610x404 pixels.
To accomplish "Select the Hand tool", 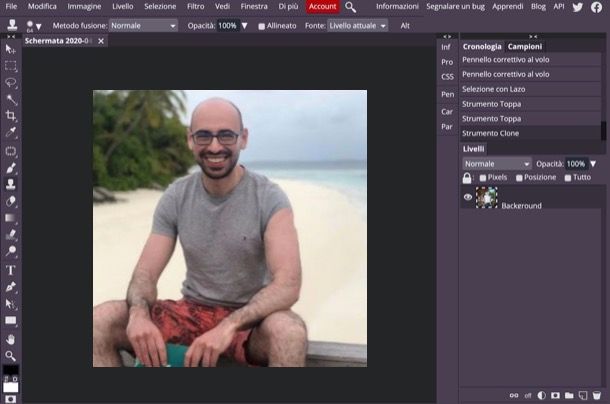I will [11, 339].
